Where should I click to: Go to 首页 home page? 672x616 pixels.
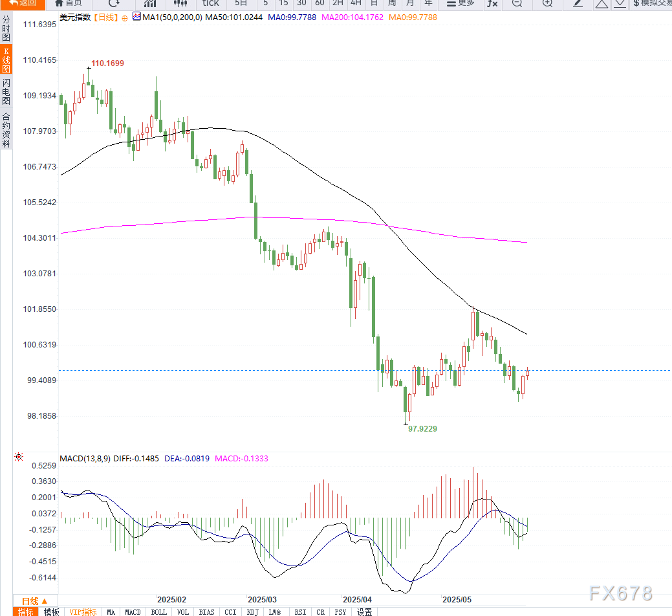pos(69,3)
